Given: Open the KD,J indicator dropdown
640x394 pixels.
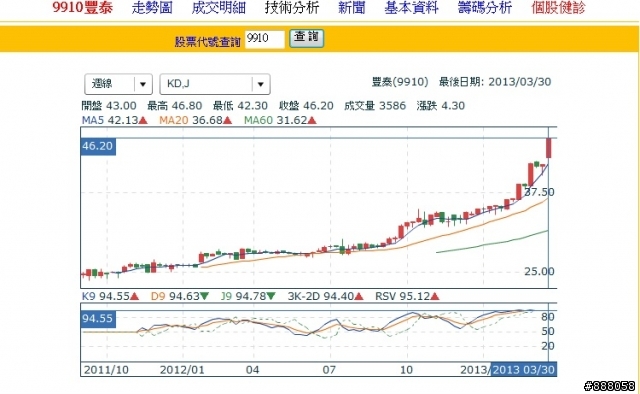Looking at the screenshot, I should point(215,84).
